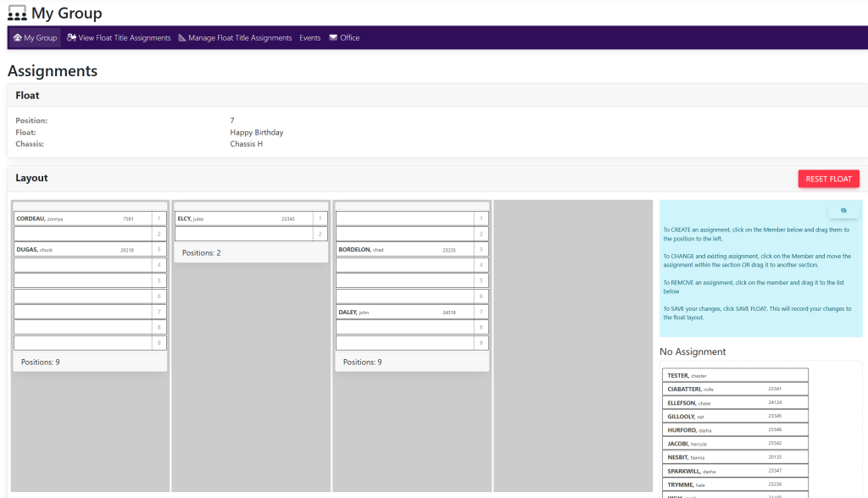Screen dimensions: 868x498
Task: Select ELCY, julee in the middle section
Action: click(243, 219)
